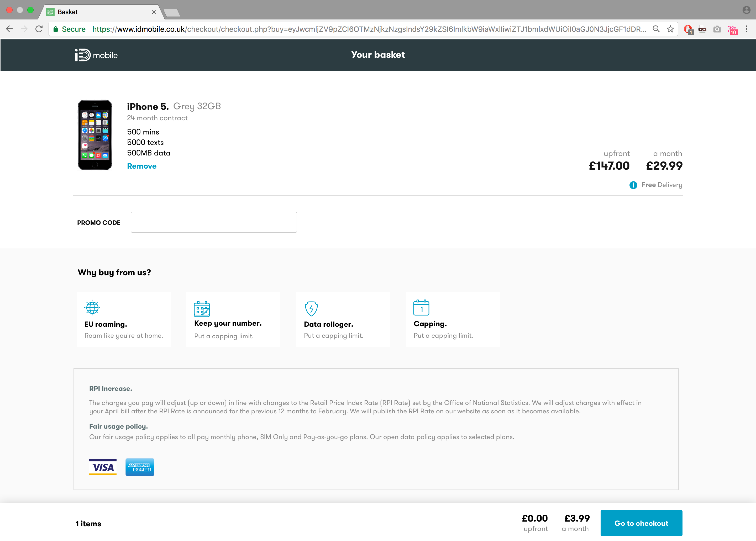This screenshot has width=756, height=541.
Task: Click the '24 month contract' text
Action: point(157,118)
